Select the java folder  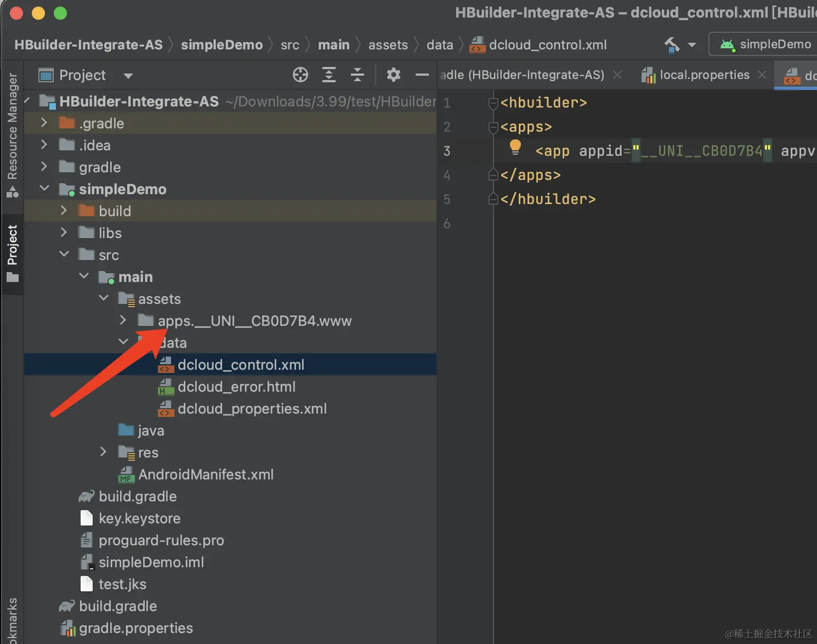[x=230, y=431]
